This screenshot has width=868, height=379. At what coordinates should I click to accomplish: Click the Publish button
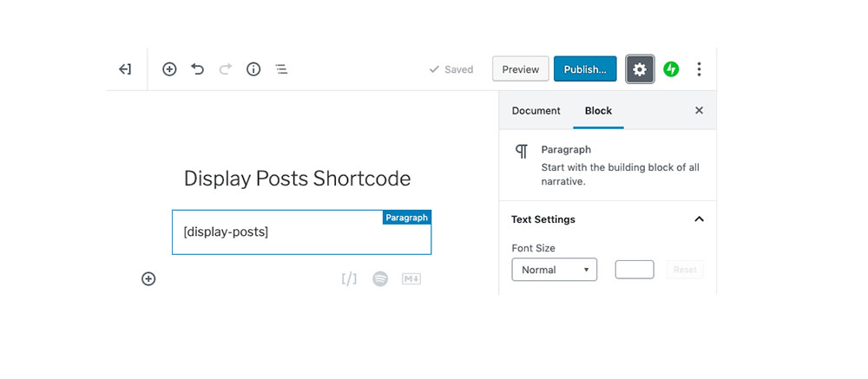coord(585,69)
